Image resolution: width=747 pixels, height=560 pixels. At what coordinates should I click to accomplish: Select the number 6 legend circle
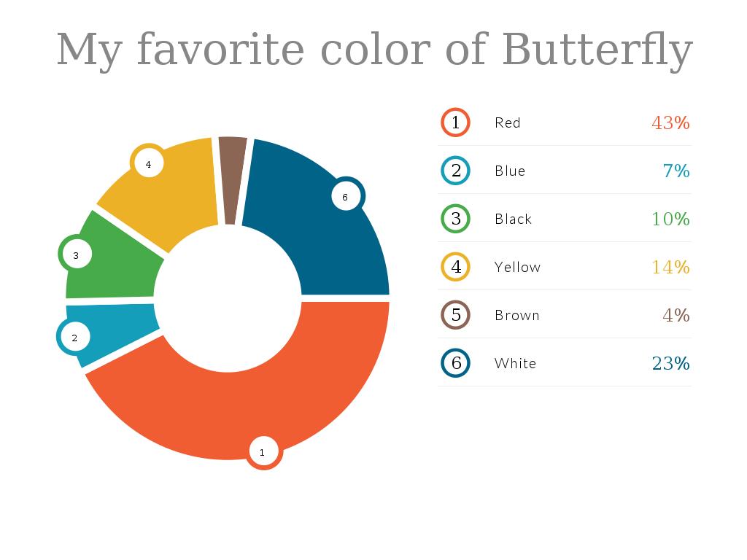[x=456, y=363]
